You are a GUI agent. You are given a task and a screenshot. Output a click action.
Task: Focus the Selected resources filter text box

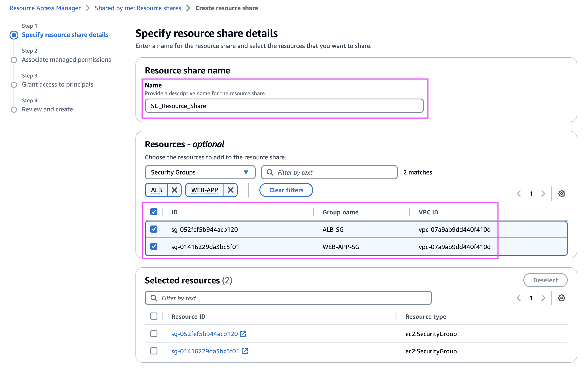tap(288, 298)
